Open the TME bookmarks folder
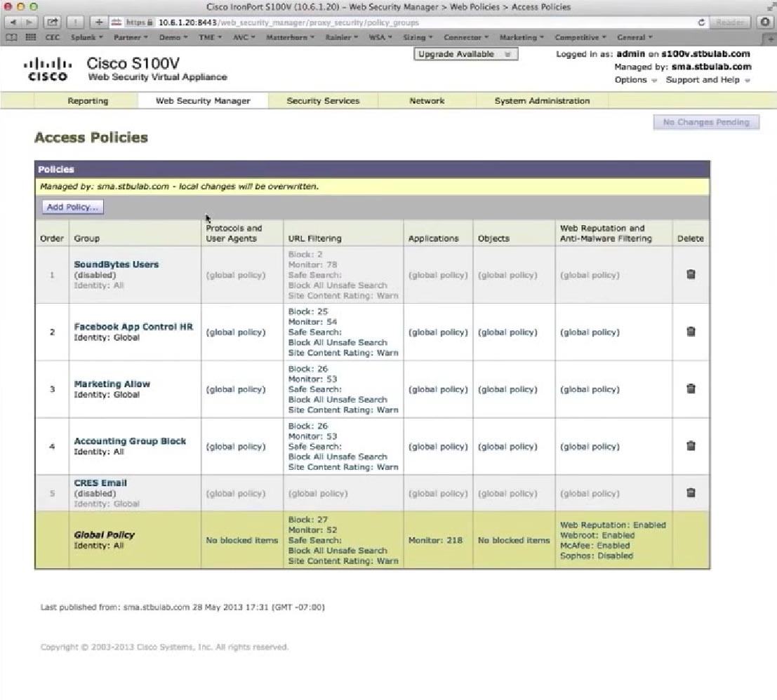Screen dimensions: 777x700 click(x=210, y=37)
